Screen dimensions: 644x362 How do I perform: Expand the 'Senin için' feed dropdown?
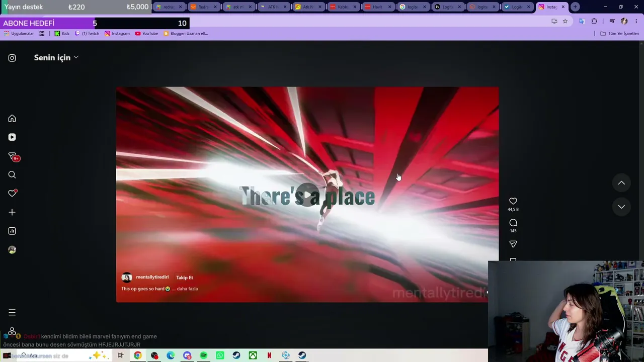[x=56, y=58]
